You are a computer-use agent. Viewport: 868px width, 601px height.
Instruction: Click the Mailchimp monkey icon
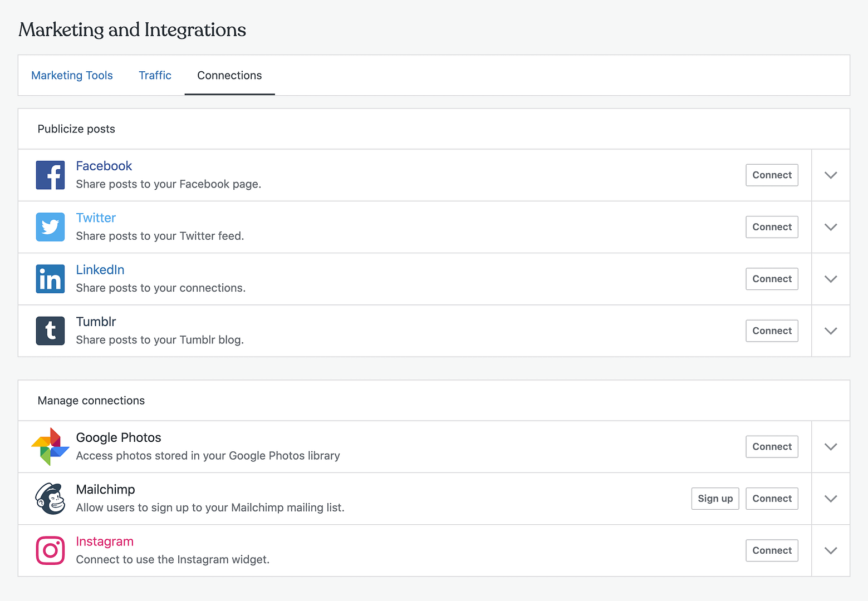point(50,498)
